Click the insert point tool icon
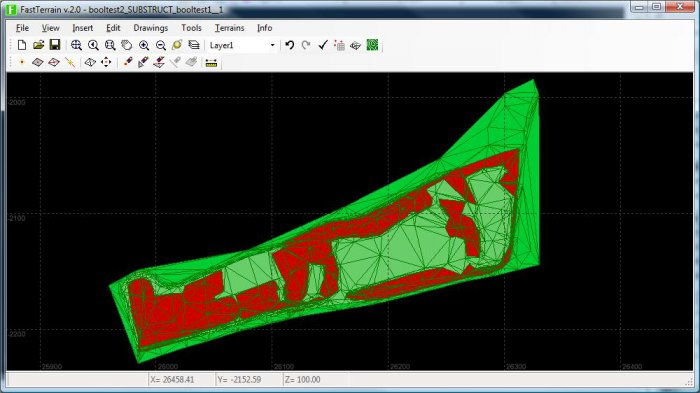 pyautogui.click(x=21, y=63)
